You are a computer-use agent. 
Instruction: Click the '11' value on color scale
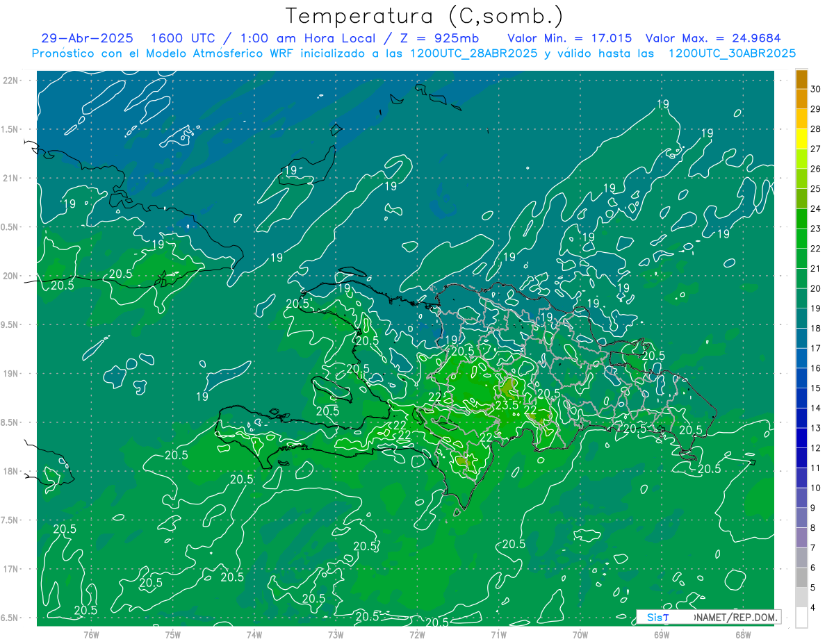coord(816,468)
